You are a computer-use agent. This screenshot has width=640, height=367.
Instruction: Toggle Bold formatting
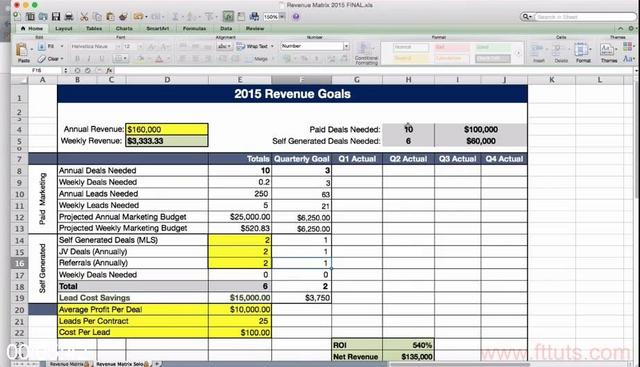point(77,59)
